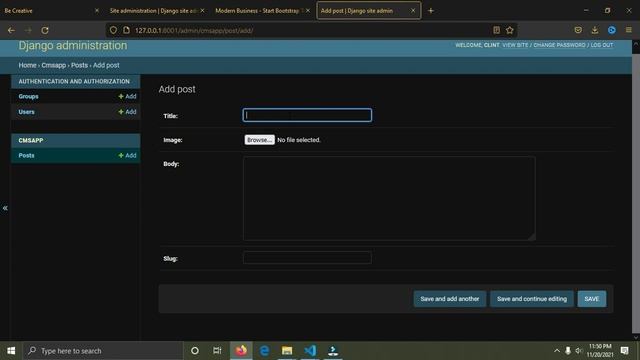The height and width of the screenshot is (360, 640).
Task: Open Microsoft Edge from the taskbar
Action: [264, 351]
